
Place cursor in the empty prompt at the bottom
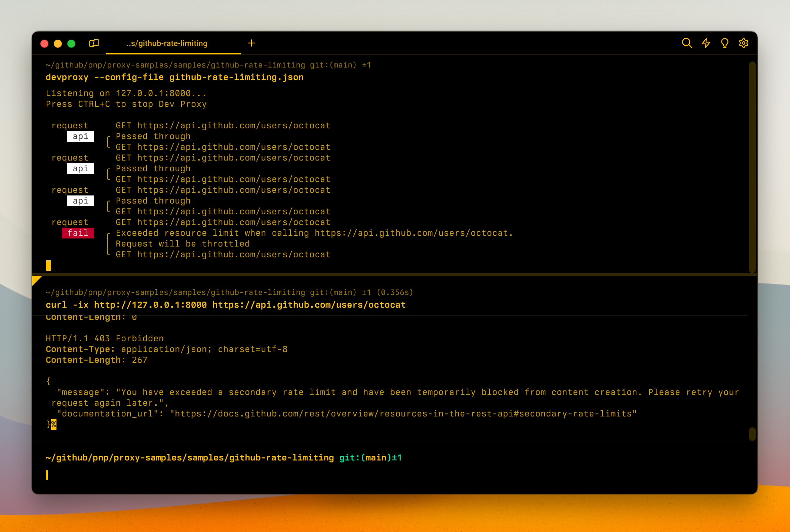[x=47, y=475]
